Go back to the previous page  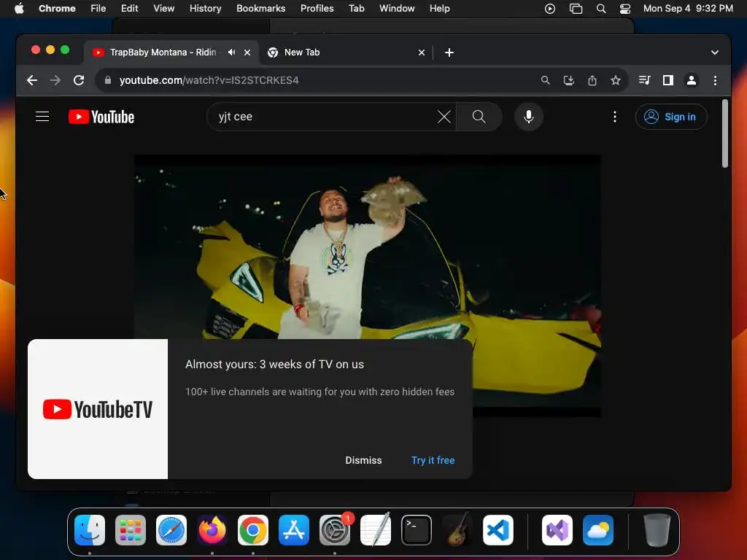pos(32,80)
